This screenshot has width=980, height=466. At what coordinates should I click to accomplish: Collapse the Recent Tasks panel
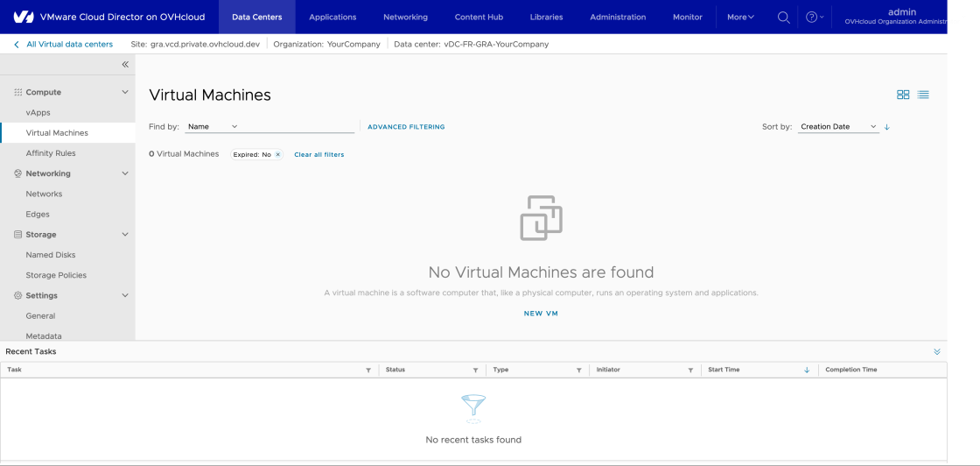pos(937,351)
